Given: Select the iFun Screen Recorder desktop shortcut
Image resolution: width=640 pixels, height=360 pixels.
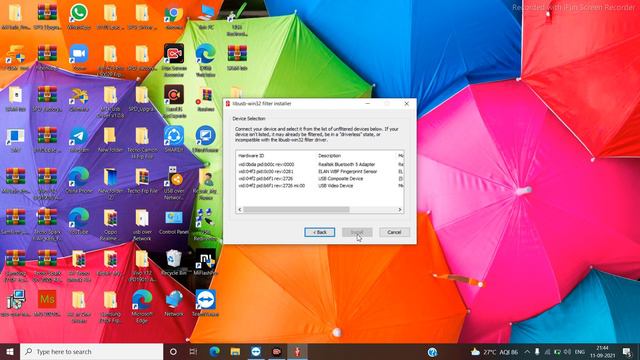Looking at the screenshot, I should tap(174, 60).
